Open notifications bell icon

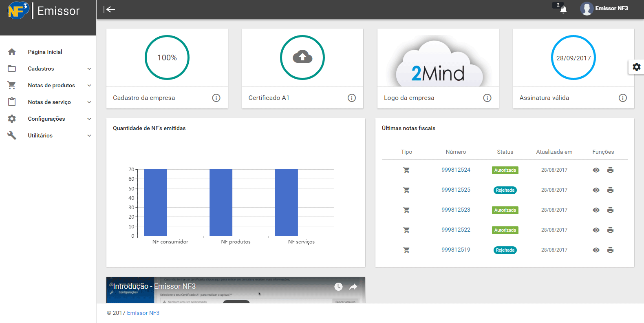[563, 9]
